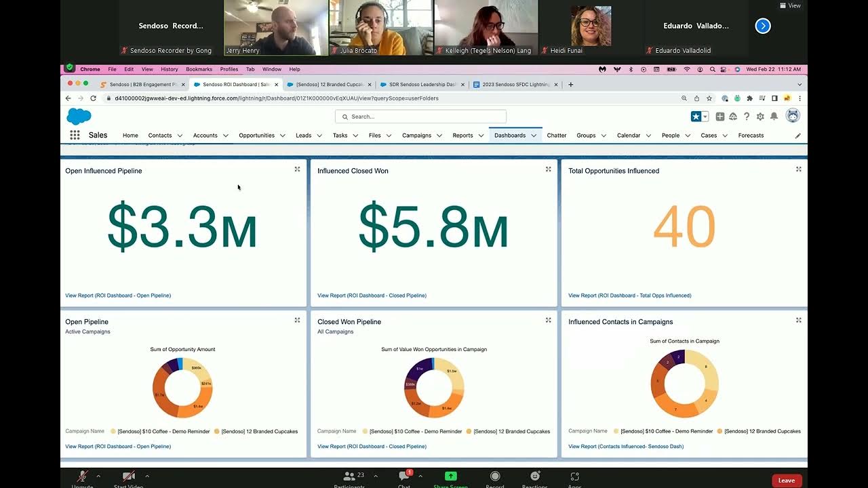Open Zoom Reactions

click(535, 479)
